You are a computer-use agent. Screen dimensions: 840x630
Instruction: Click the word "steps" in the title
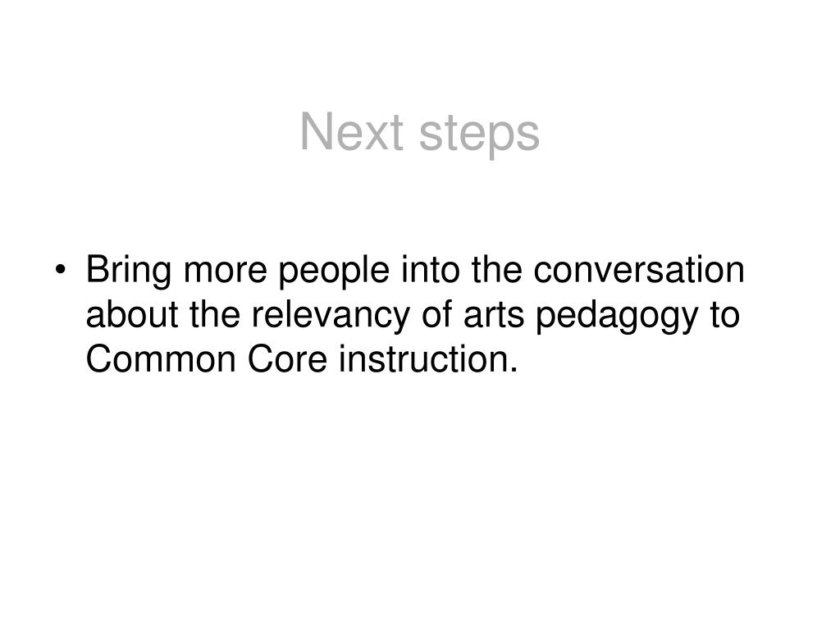(x=479, y=135)
